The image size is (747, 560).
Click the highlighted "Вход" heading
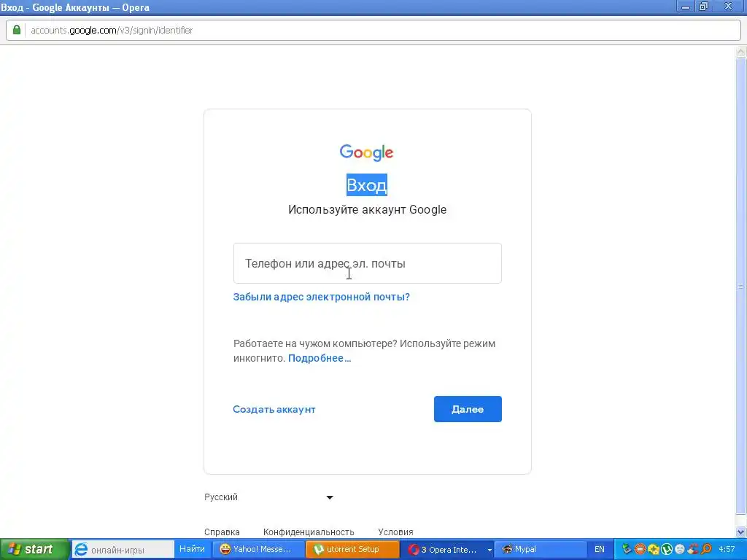click(x=367, y=184)
